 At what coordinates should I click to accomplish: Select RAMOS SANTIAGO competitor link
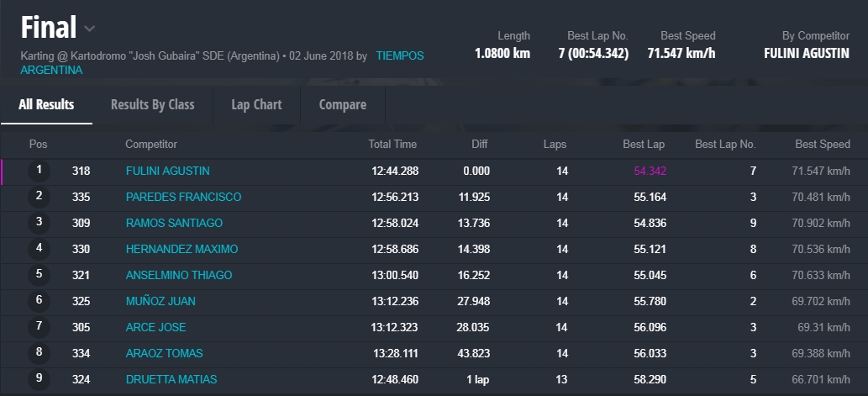click(174, 224)
